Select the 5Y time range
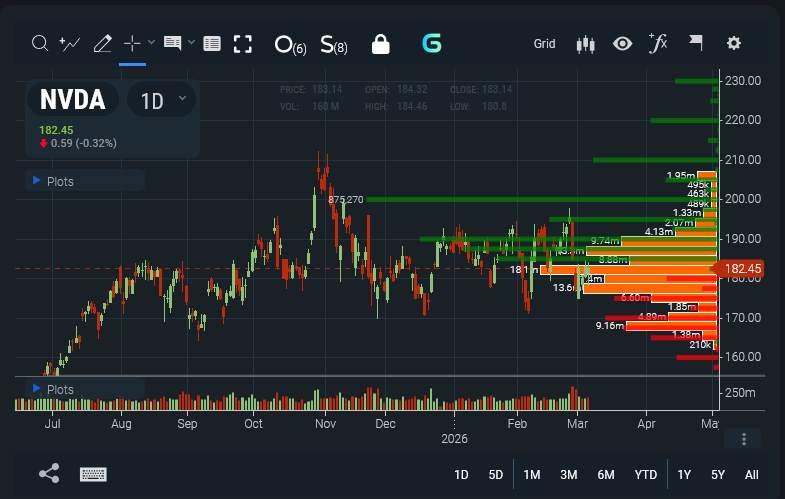785x499 pixels. tap(718, 474)
